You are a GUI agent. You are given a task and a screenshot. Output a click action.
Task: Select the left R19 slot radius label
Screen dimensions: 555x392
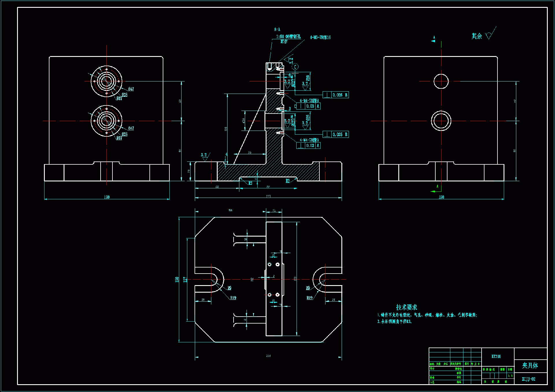[x=233, y=298]
